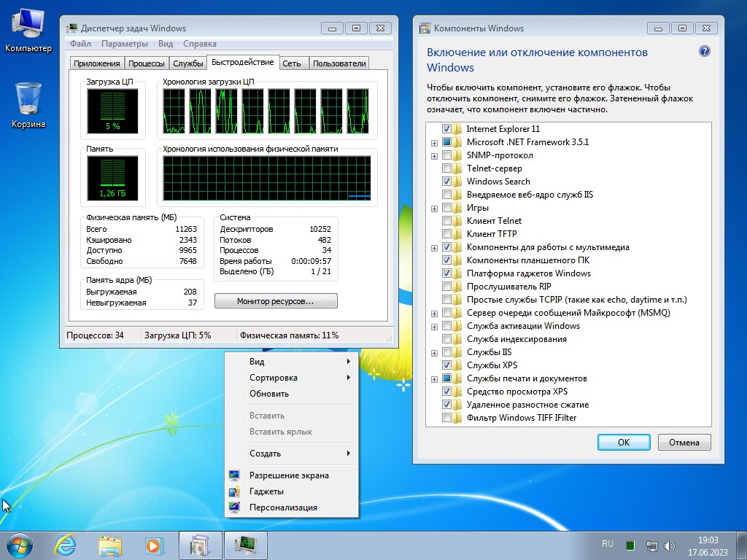Uncheck Tablet PC components checkbox
The height and width of the screenshot is (560, 747).
pyautogui.click(x=446, y=260)
